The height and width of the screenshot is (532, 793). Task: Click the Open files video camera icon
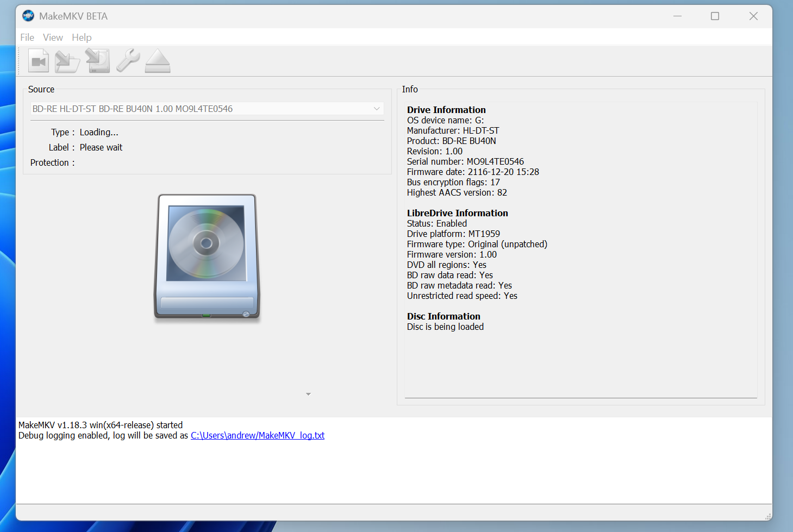pos(39,61)
